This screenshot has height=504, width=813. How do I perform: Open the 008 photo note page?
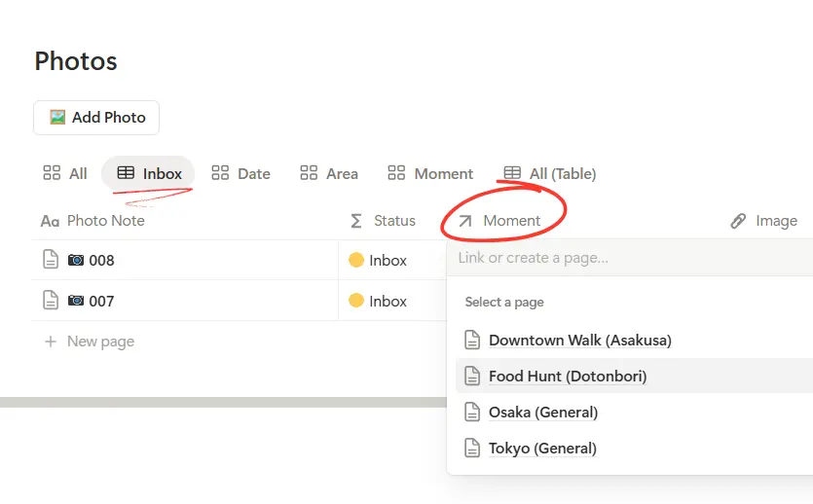[101, 260]
